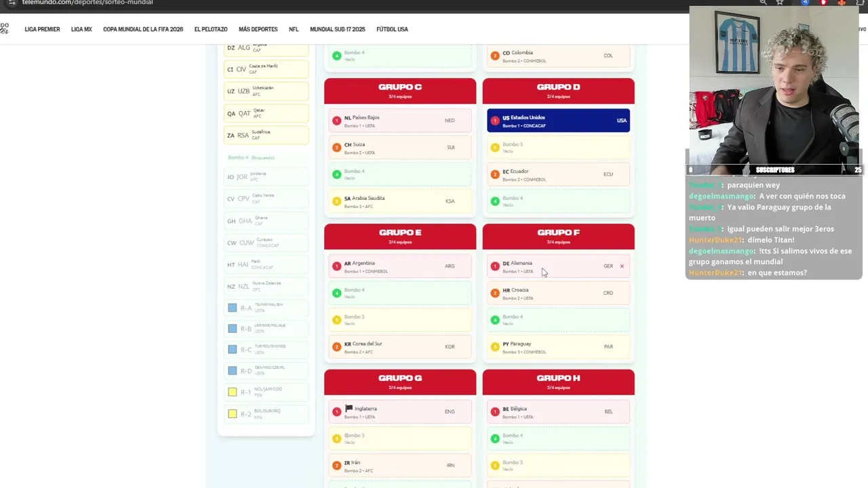Select CPV Cabo Verde team card
The height and width of the screenshot is (488, 868).
pos(267,199)
